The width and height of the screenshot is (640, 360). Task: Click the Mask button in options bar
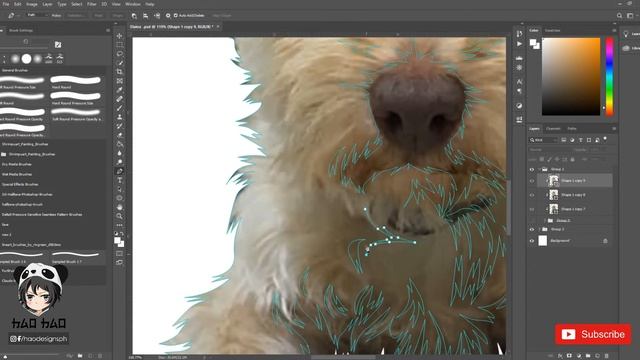pos(98,16)
